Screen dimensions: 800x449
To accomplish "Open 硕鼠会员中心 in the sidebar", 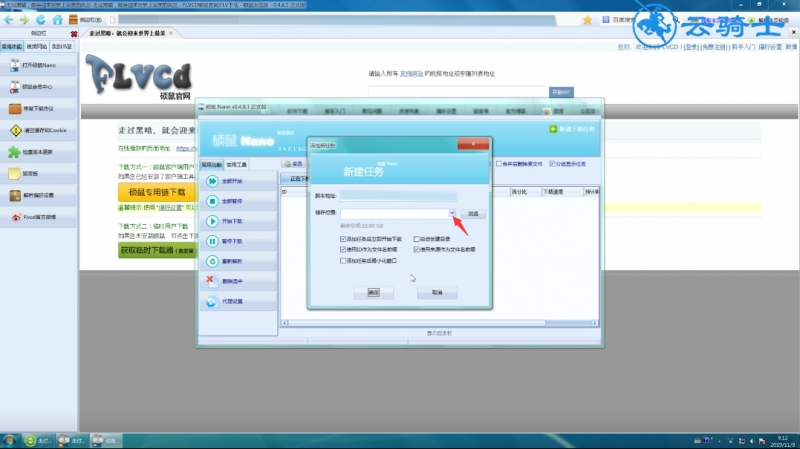I will (x=39, y=87).
